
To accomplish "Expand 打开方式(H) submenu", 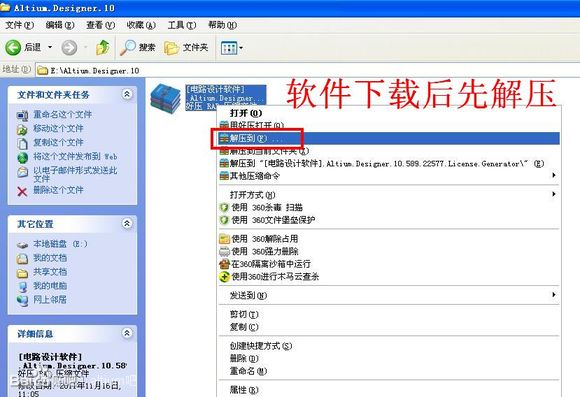I will click(388, 195).
